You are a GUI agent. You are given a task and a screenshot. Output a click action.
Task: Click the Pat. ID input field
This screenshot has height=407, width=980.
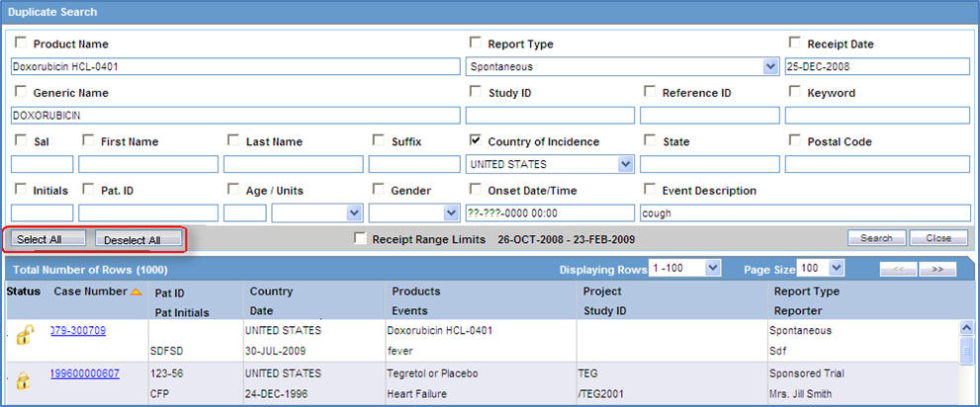coord(148,212)
